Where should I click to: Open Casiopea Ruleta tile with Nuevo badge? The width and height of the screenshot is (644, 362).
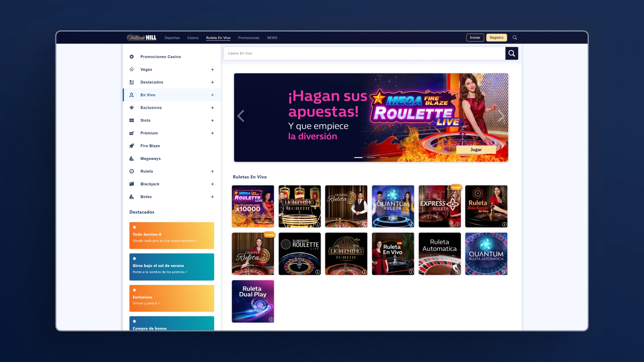pos(253,254)
